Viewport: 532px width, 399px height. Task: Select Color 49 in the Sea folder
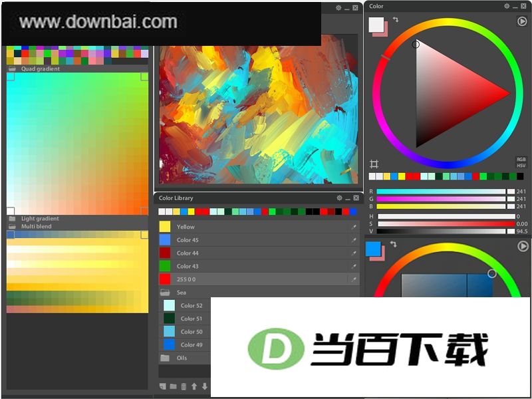185,345
